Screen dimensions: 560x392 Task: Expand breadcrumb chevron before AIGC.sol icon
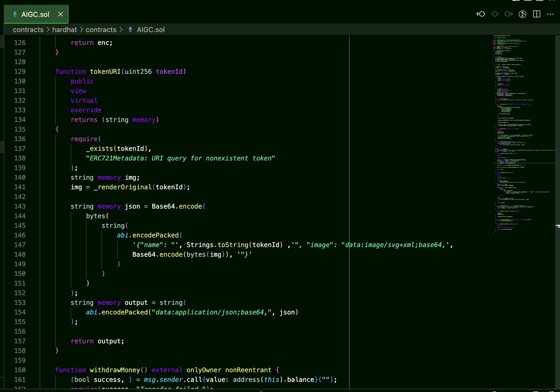tap(121, 29)
